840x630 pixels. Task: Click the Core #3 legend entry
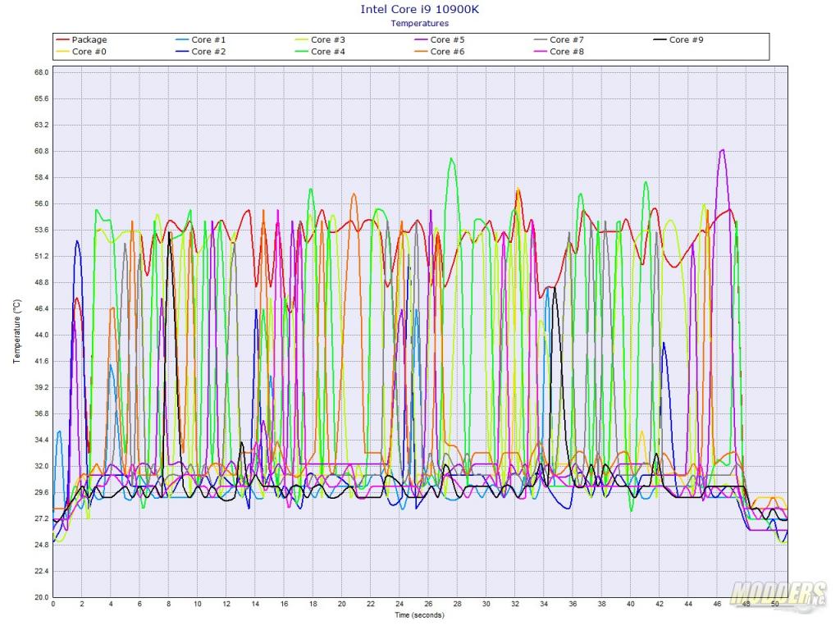click(x=320, y=39)
